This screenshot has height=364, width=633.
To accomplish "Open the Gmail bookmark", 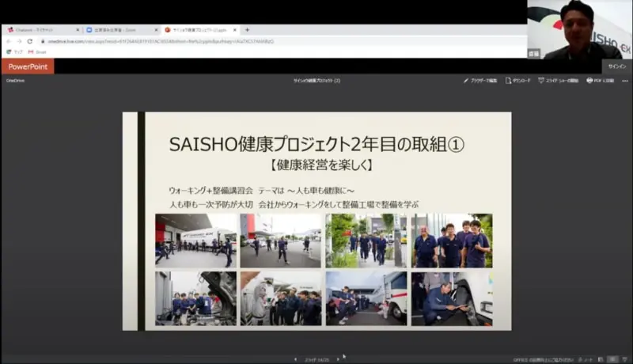I will (x=37, y=52).
